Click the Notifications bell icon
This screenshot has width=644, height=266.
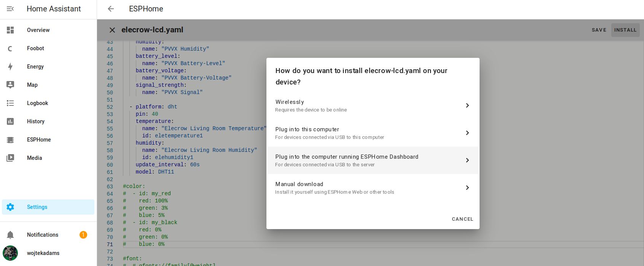tap(10, 235)
